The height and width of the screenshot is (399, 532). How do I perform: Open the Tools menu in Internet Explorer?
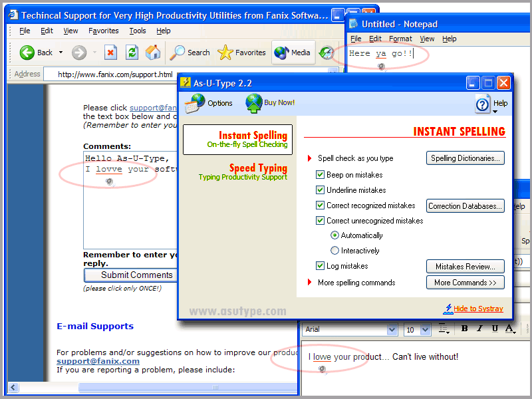[138, 31]
